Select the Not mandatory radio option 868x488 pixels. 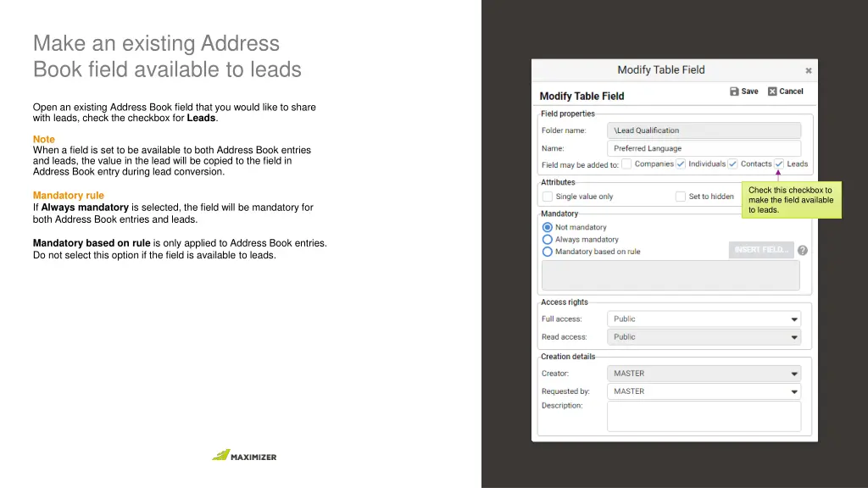pos(548,227)
